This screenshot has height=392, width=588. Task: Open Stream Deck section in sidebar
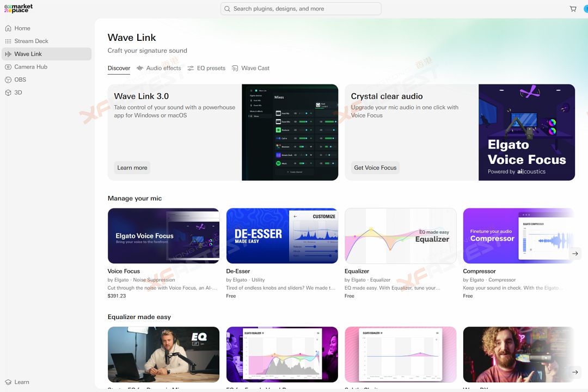(x=31, y=41)
